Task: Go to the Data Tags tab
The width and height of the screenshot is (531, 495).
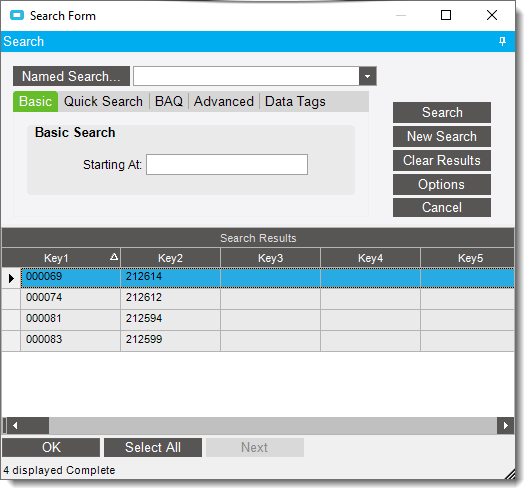Action: point(295,102)
